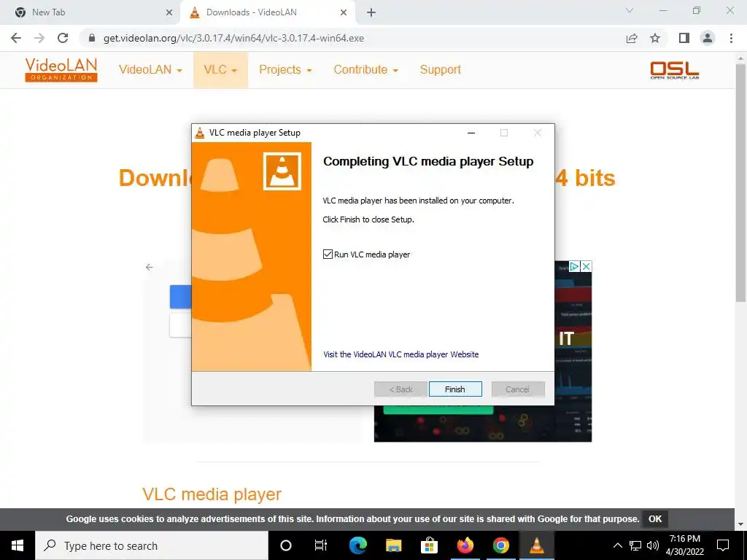
Task: Click the VideoLAN Organization logo
Action: pos(61,69)
